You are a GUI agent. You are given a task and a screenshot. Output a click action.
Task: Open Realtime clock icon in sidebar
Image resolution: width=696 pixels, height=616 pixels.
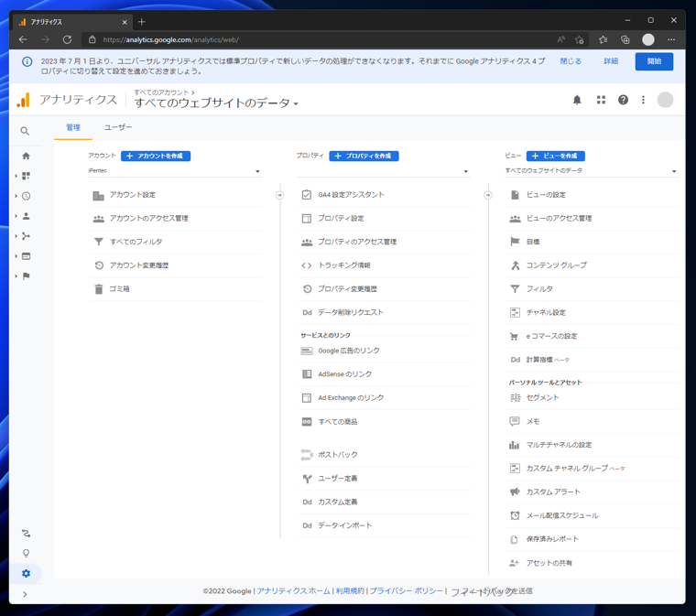point(27,196)
